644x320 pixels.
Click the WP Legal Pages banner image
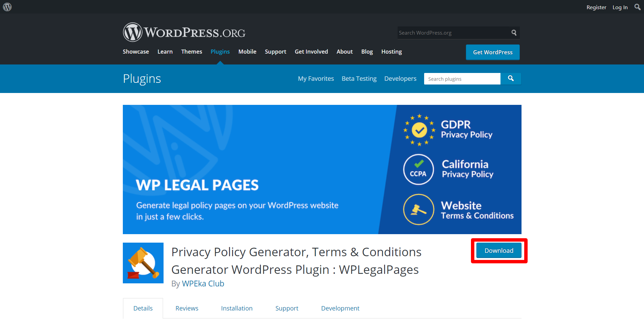(x=322, y=169)
